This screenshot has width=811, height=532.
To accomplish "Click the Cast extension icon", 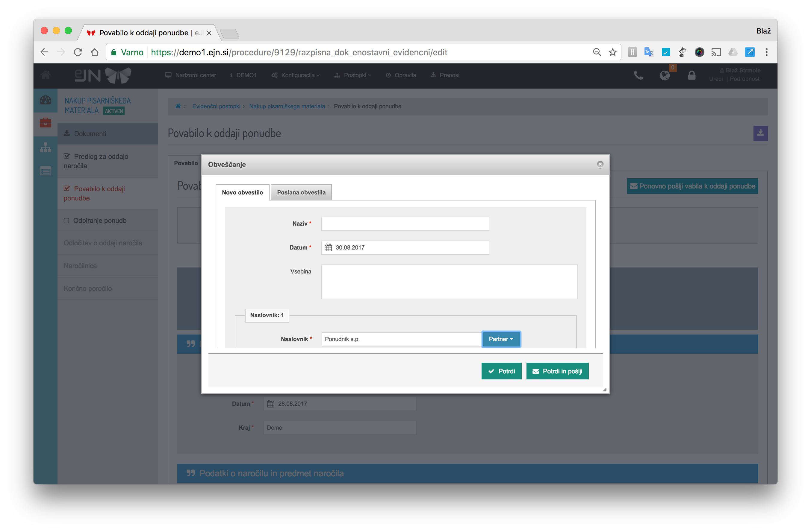I will pyautogui.click(x=716, y=52).
